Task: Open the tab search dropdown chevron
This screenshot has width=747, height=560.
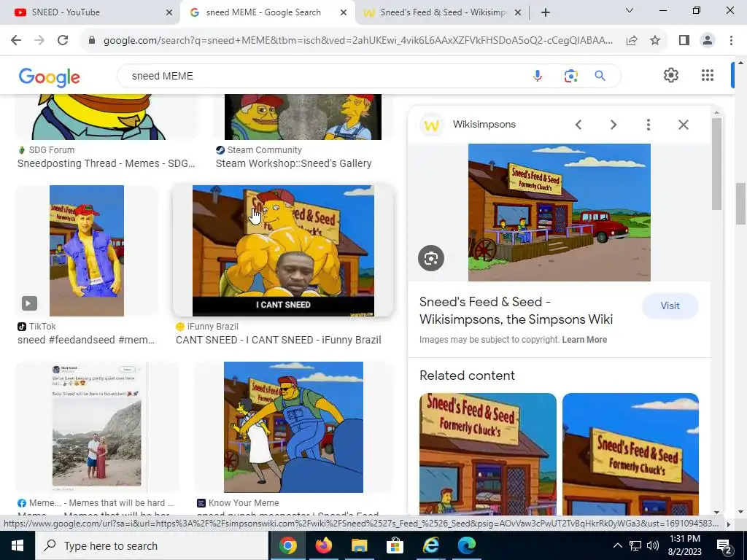Action: coord(630,10)
